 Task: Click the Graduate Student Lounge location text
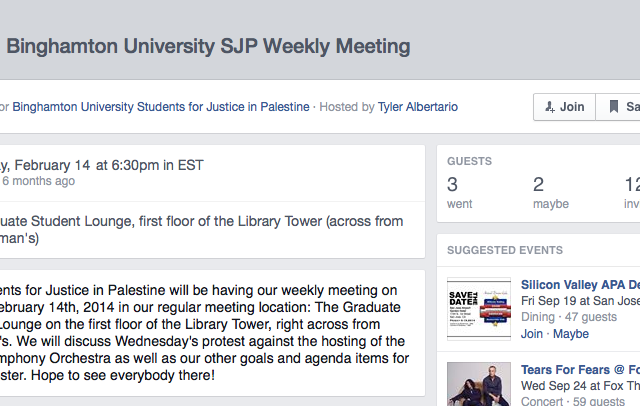click(x=202, y=229)
